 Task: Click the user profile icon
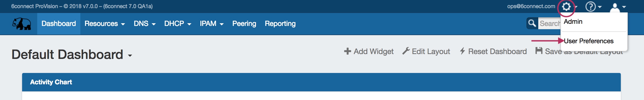coord(615,8)
